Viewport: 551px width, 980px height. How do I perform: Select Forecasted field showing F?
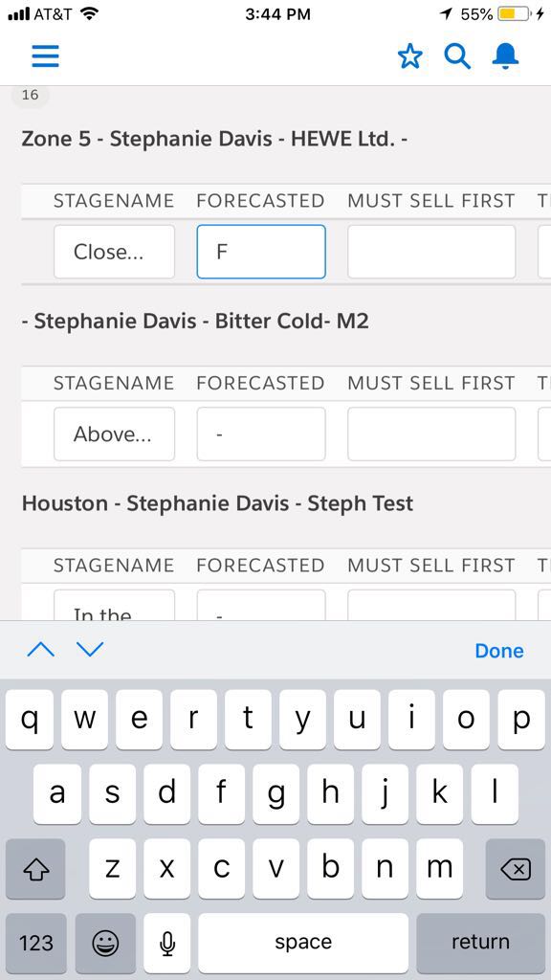tap(261, 252)
